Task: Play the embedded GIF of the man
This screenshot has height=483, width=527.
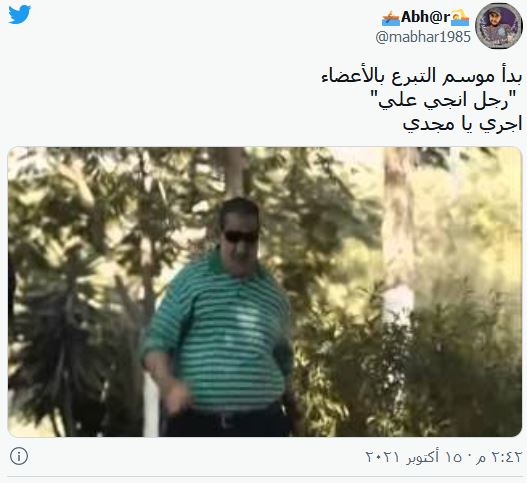Action: coord(265,292)
